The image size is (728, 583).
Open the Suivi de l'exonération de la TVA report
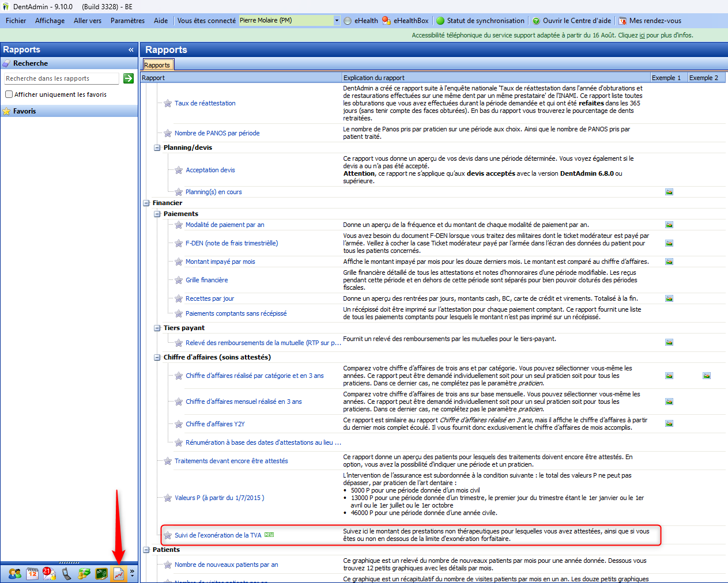coord(218,535)
